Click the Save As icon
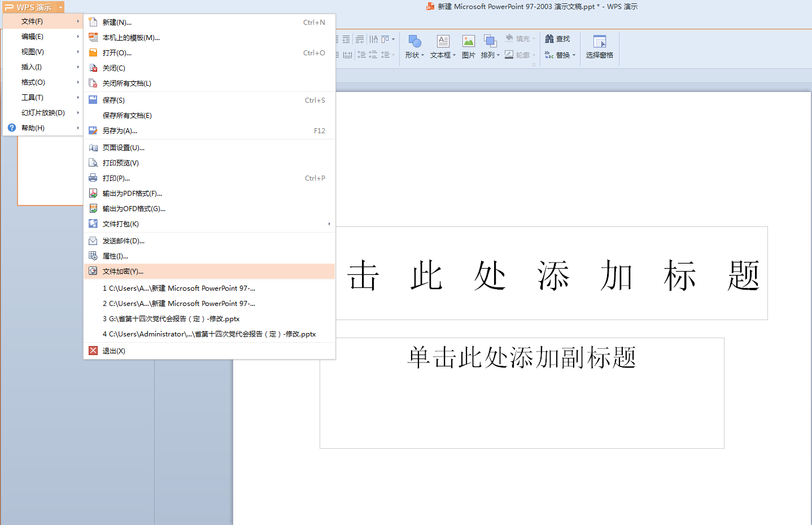Viewport: 812px width, 525px height. point(93,130)
